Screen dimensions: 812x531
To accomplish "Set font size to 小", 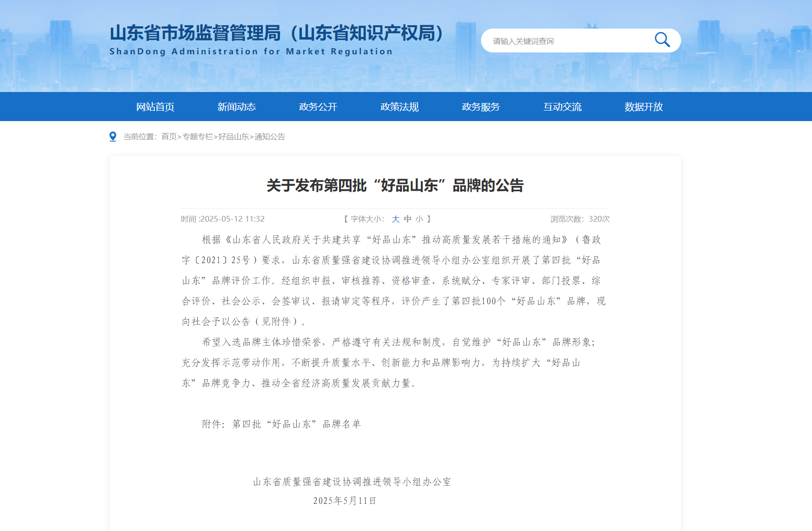I will [419, 219].
